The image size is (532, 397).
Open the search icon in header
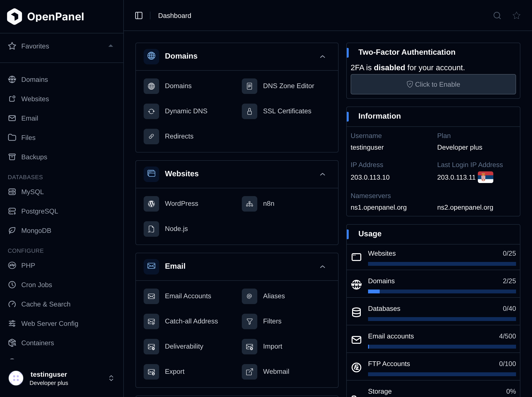497,15
